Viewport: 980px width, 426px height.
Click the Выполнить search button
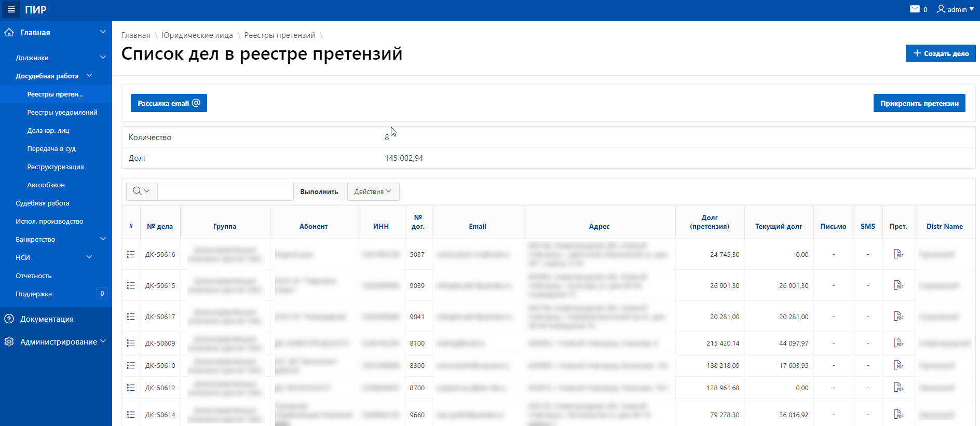(x=319, y=191)
